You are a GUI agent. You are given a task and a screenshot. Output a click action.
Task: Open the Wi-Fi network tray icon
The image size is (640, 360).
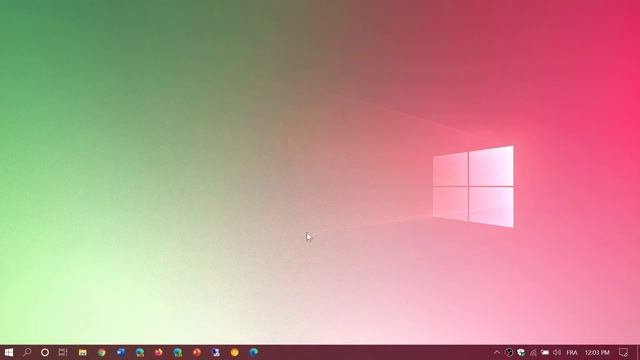click(x=533, y=352)
